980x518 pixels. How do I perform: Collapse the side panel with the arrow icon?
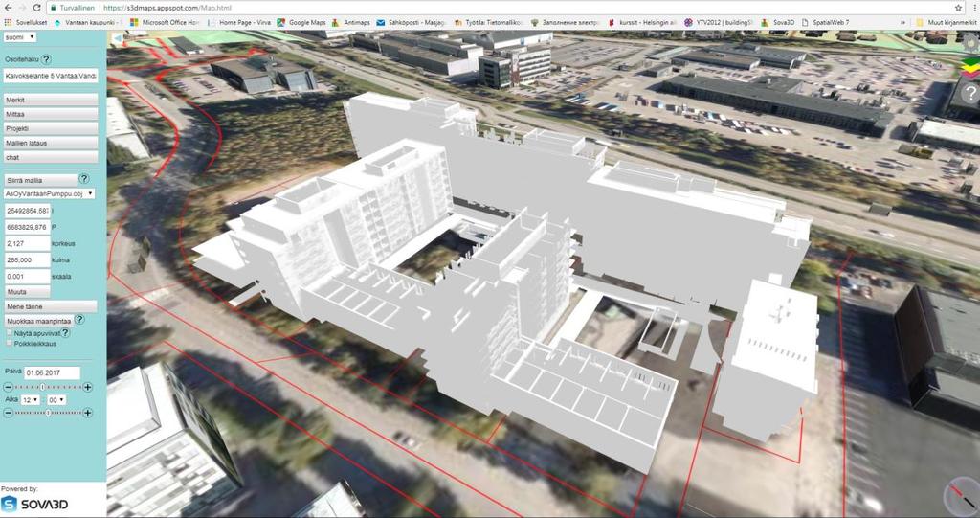point(118,38)
